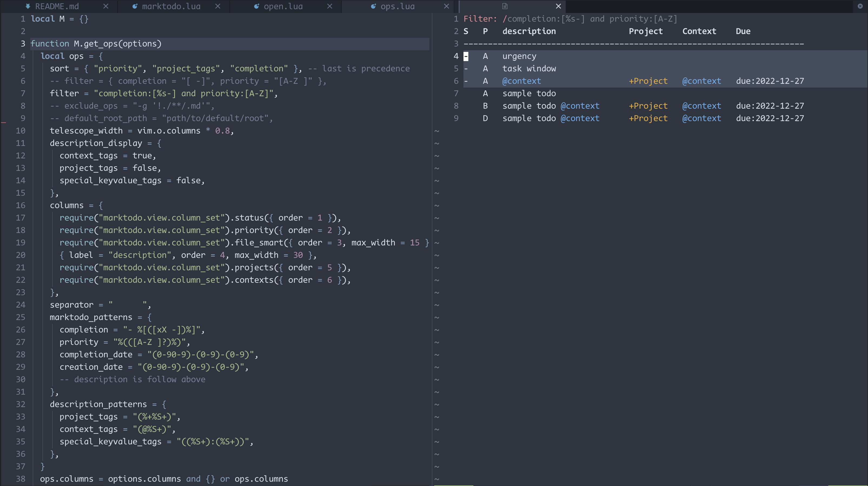This screenshot has width=868, height=486.
Task: Toggle status dash of the task window row
Action: click(x=466, y=69)
